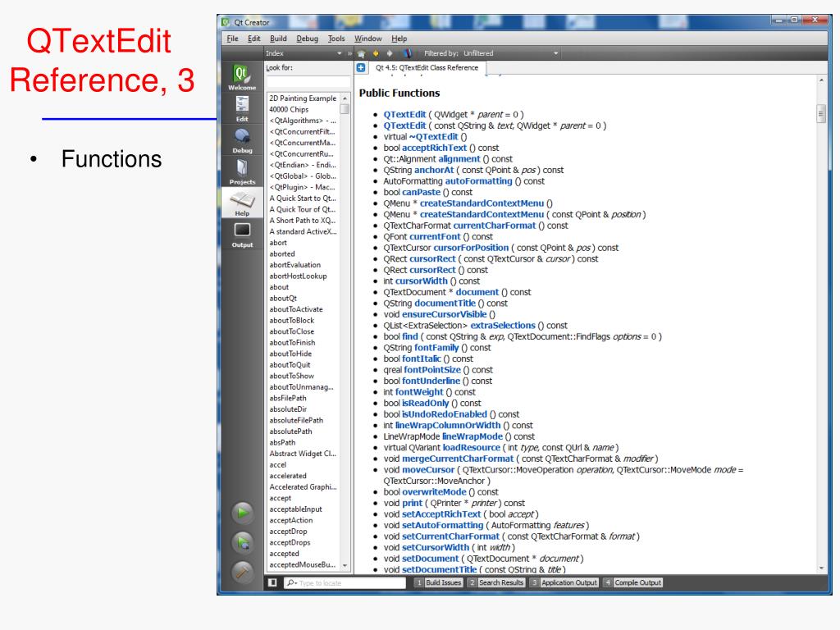840x630 pixels.
Task: Click the Build hammer button
Action: pos(243,572)
